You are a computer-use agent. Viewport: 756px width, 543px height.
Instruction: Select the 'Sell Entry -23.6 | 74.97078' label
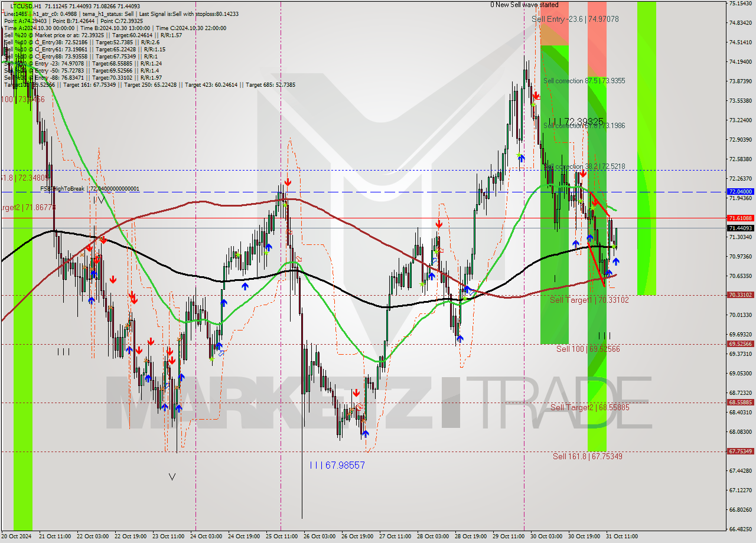point(575,19)
